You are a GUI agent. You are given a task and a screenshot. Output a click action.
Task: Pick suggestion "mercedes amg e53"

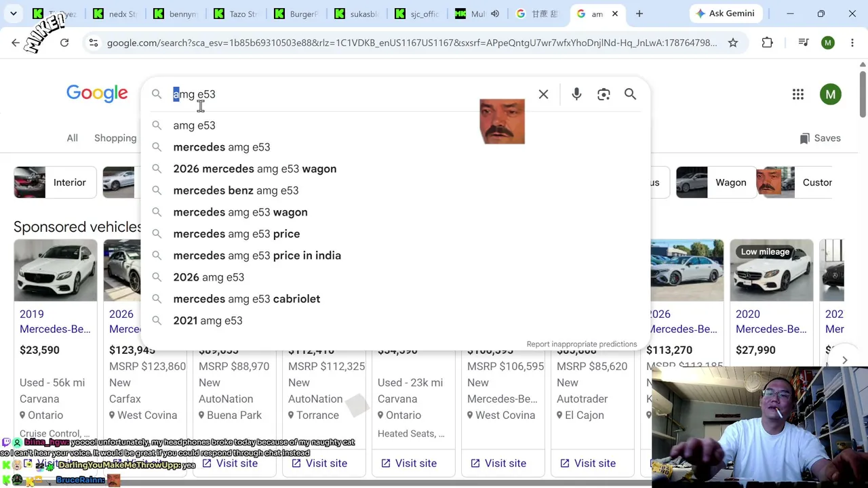point(395,147)
